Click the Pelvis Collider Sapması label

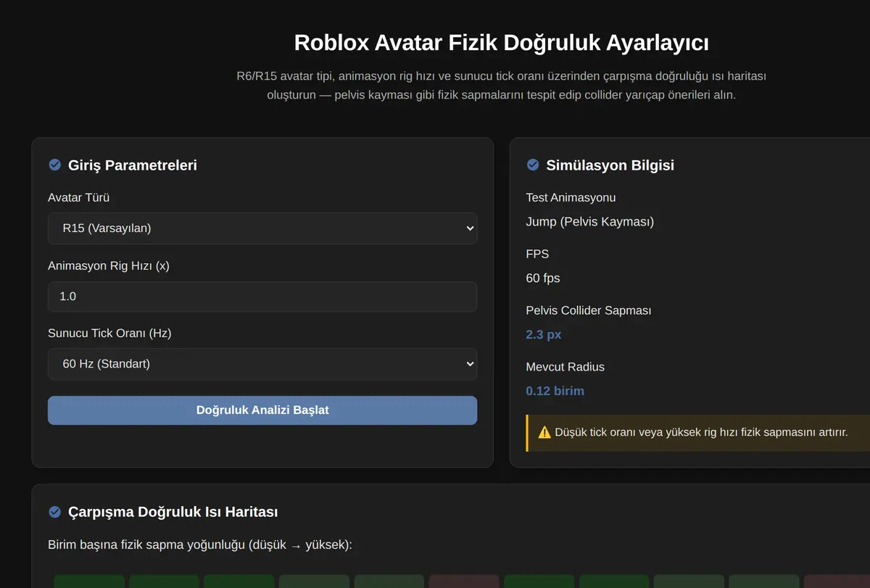pyautogui.click(x=589, y=310)
